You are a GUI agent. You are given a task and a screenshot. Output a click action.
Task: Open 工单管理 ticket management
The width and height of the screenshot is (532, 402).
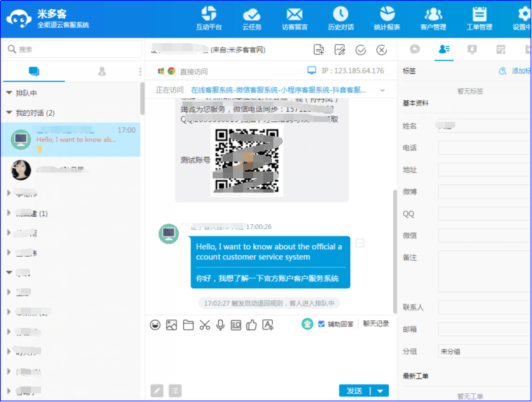[x=479, y=18]
